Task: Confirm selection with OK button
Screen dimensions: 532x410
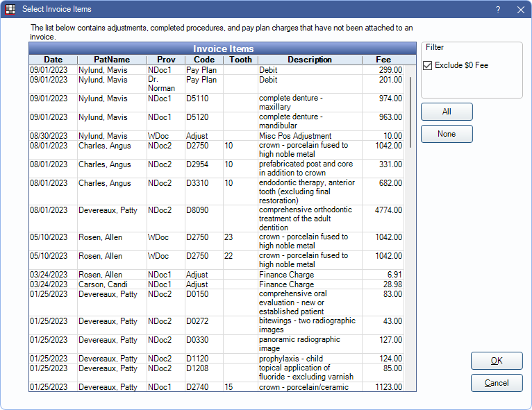Action: click(x=496, y=361)
